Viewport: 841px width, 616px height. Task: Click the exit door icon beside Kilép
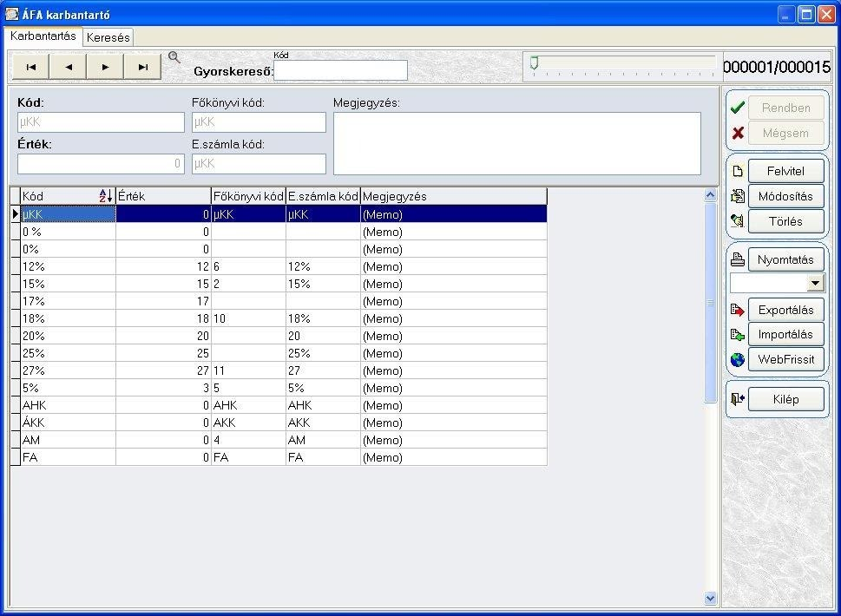click(738, 399)
